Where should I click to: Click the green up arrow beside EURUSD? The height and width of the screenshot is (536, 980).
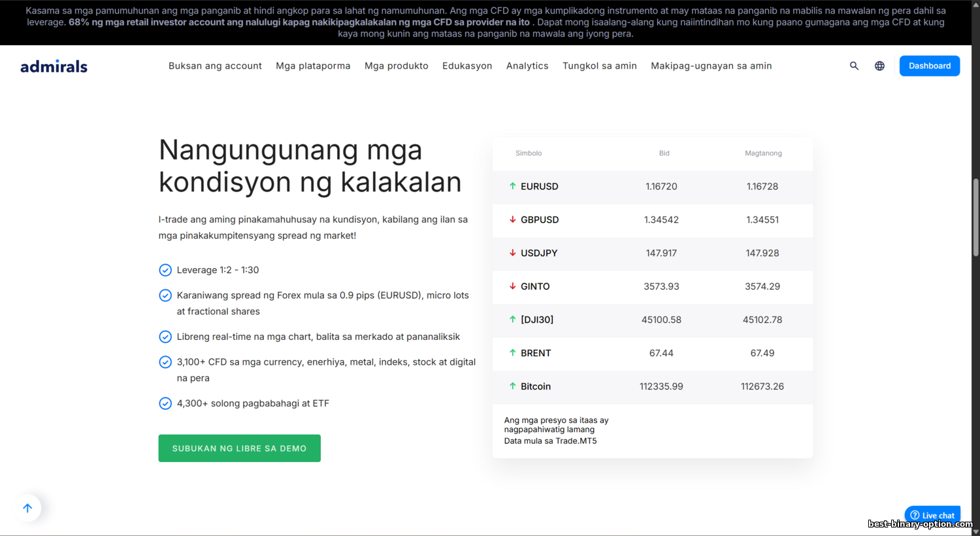[x=513, y=186]
